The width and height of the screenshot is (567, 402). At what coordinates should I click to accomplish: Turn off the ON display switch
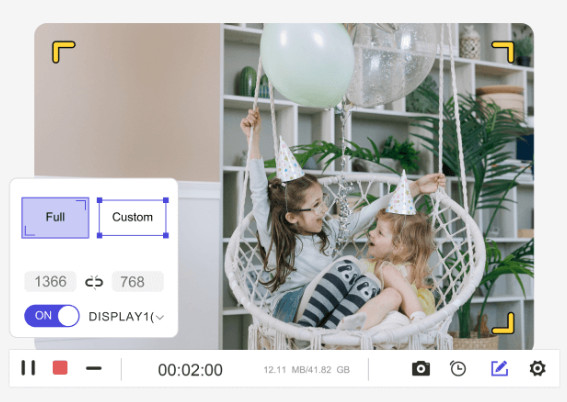pos(52,316)
